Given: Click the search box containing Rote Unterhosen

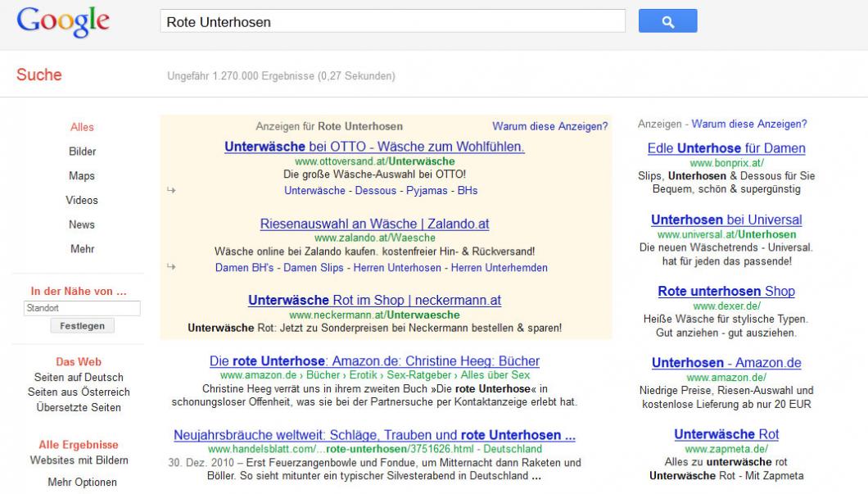Looking at the screenshot, I should click(x=392, y=21).
